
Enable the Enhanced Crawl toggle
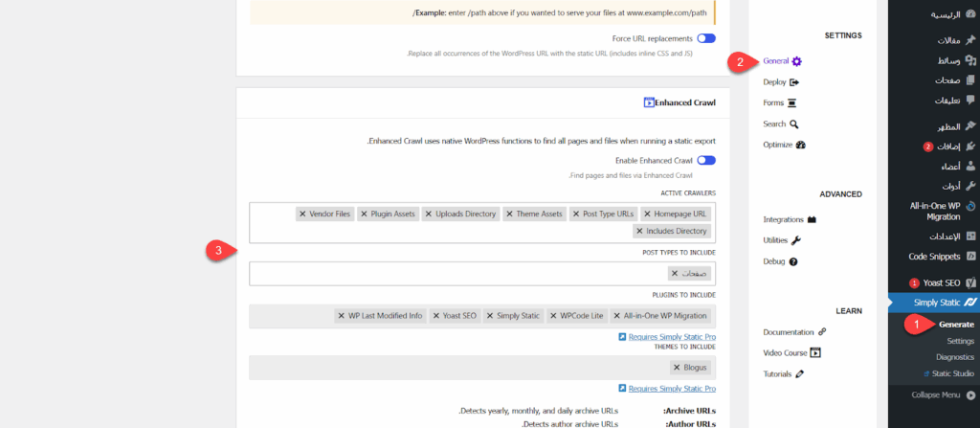coord(706,161)
